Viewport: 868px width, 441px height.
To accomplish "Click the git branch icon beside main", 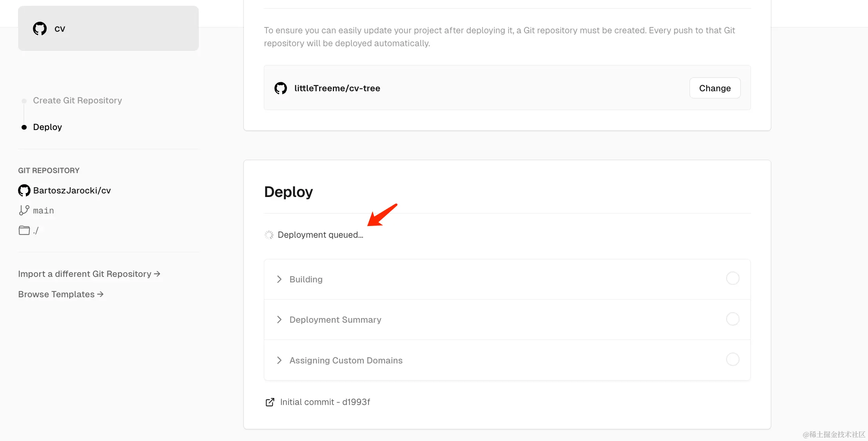I will point(24,210).
